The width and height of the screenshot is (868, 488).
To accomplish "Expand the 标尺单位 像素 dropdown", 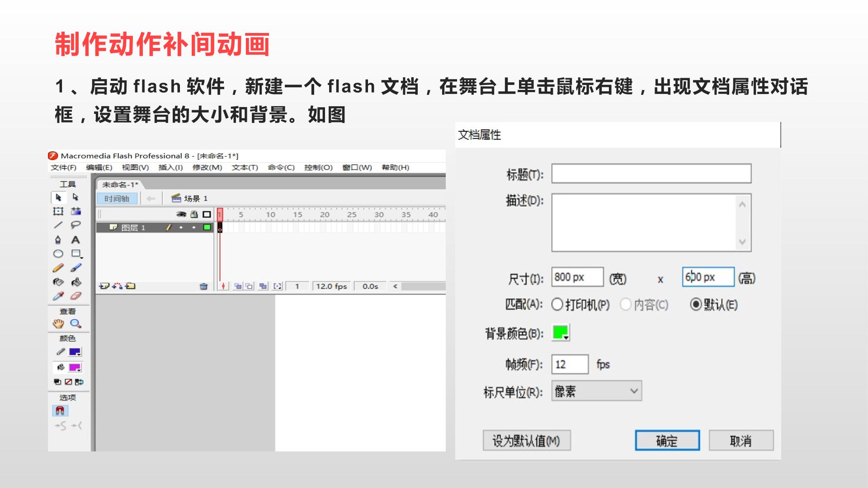I will [x=596, y=391].
